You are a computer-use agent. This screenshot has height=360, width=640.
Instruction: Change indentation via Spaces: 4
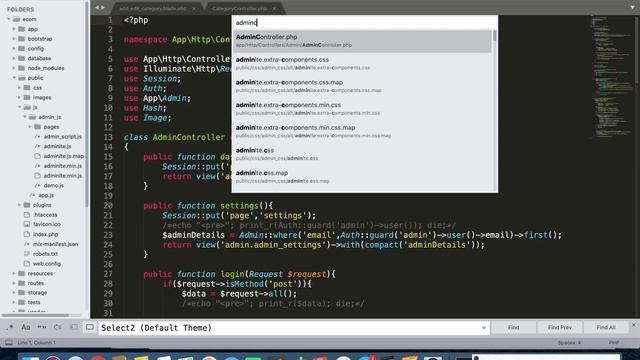point(569,343)
